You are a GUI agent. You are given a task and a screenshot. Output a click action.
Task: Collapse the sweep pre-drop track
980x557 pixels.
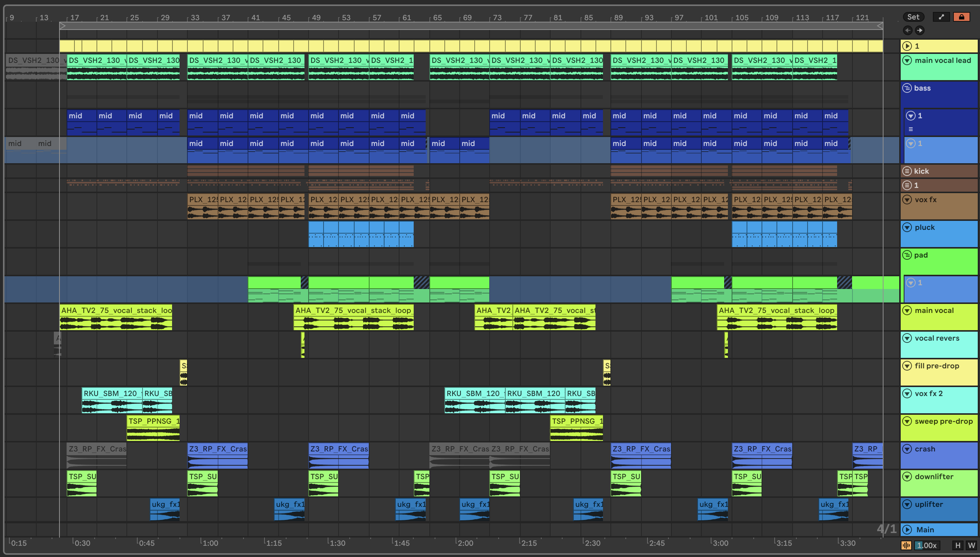(907, 421)
